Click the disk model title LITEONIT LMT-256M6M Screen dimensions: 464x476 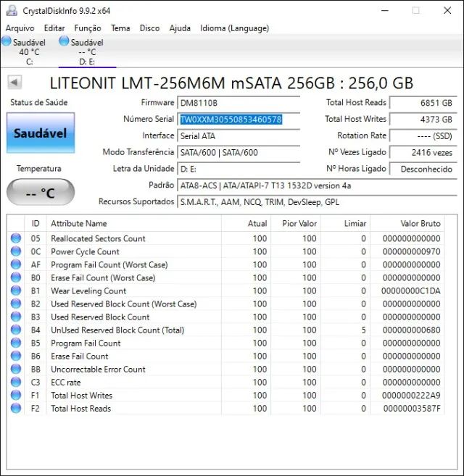(231, 83)
